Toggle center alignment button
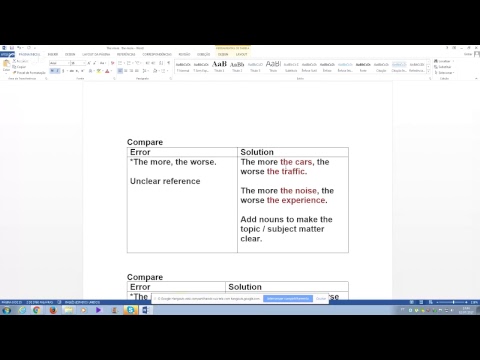This screenshot has width=480, height=360. point(126,71)
